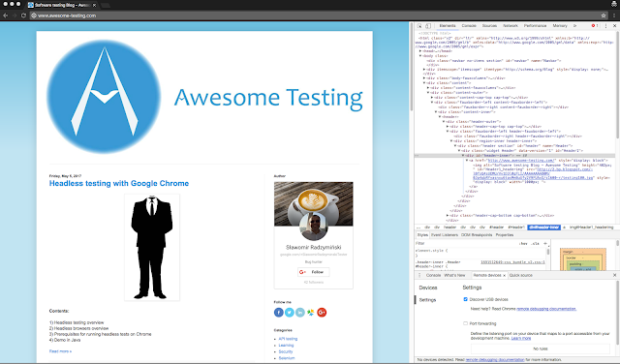
Task: Click the user profile icon in title bar
Action: [x=613, y=4]
